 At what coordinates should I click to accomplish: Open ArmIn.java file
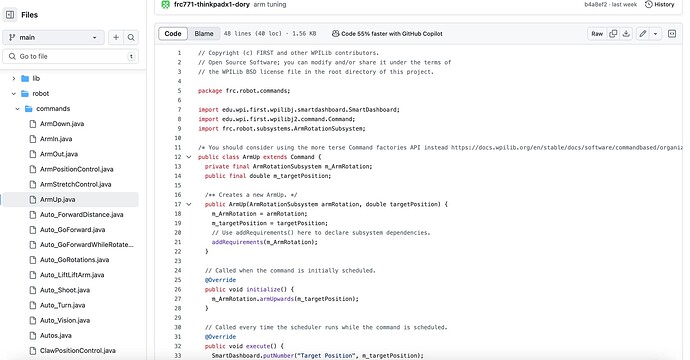(56, 139)
